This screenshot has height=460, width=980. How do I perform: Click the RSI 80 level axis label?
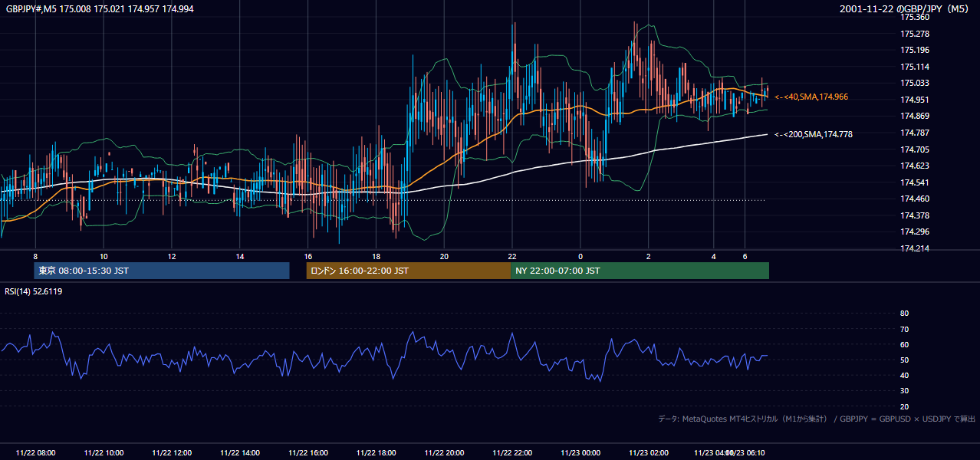point(904,314)
